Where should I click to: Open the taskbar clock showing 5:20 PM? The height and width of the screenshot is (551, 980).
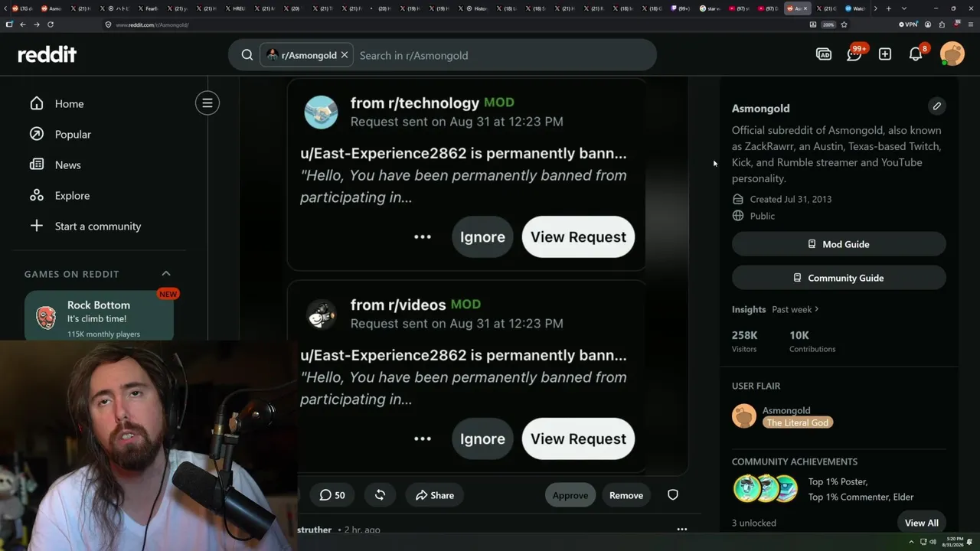(x=953, y=542)
